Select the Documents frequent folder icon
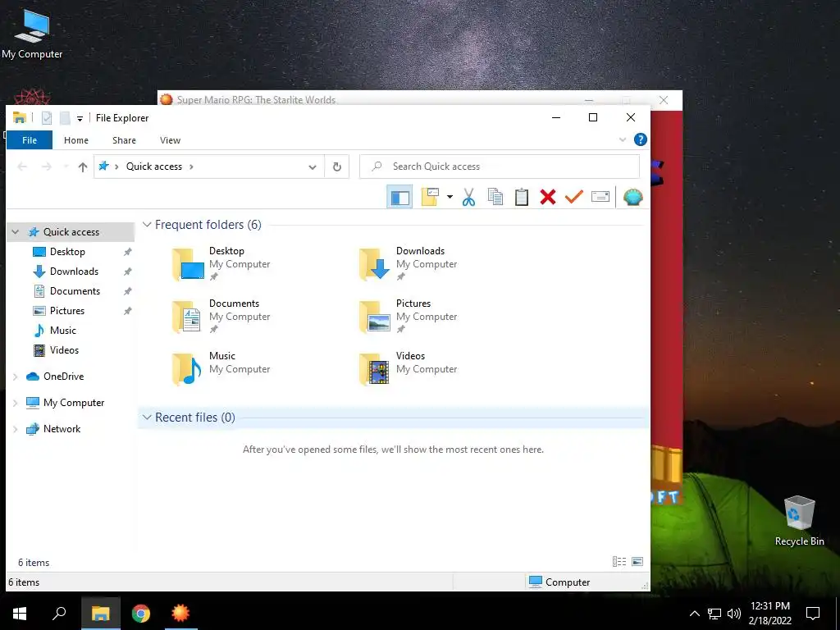Viewport: 840px width, 630px height. (188, 316)
